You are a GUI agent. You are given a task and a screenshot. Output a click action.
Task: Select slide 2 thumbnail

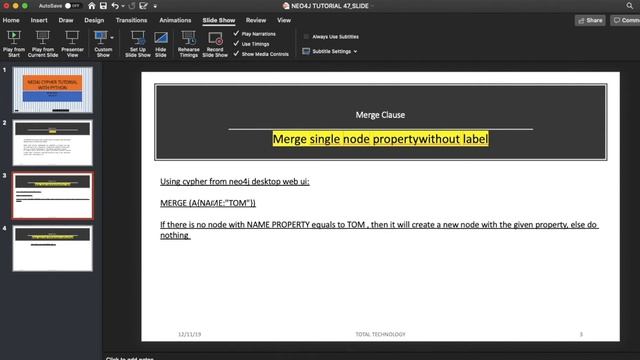pos(53,142)
